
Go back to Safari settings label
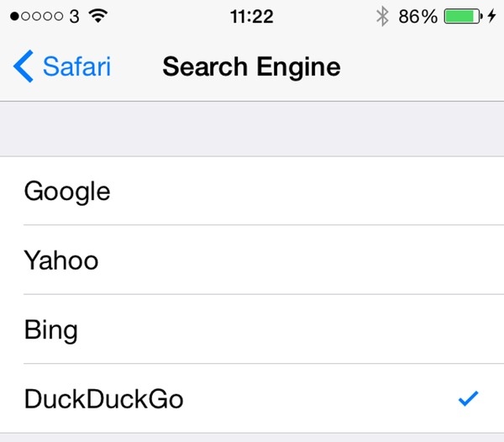tap(76, 66)
